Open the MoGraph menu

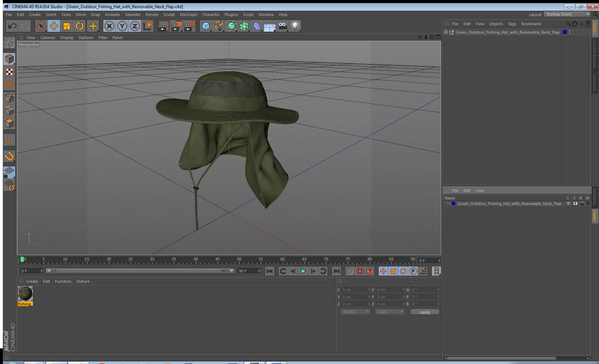(188, 15)
